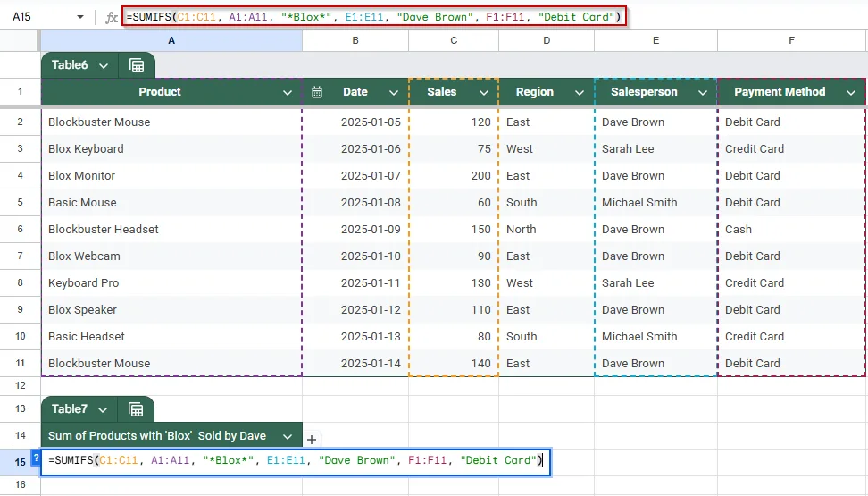The height and width of the screenshot is (496, 868).
Task: Select the Sales value 200
Action: tap(454, 176)
